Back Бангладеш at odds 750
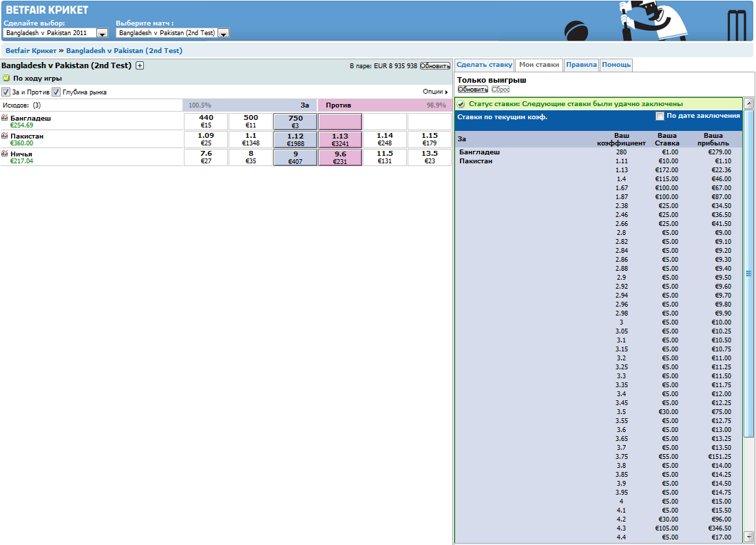 point(295,121)
